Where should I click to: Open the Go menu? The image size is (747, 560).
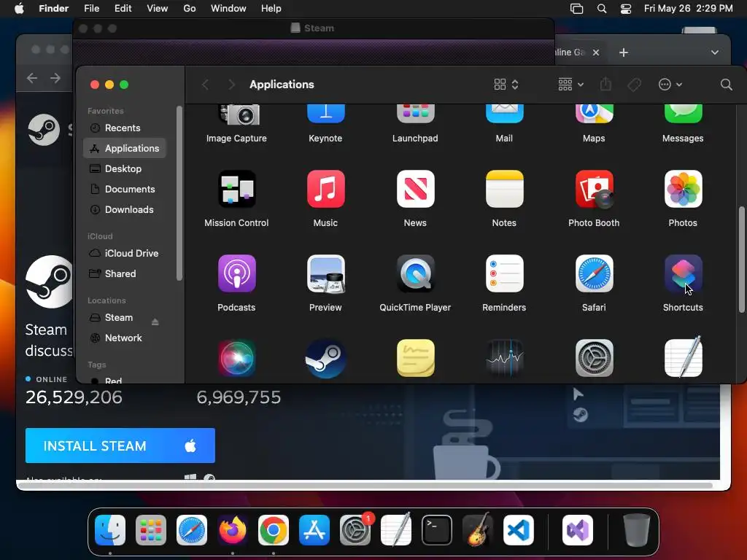pyautogui.click(x=190, y=9)
